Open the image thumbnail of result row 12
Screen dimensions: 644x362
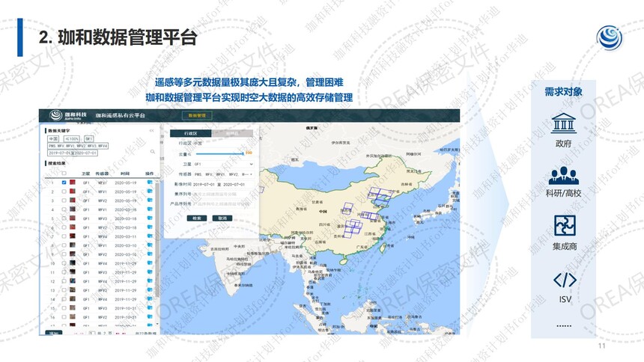point(73,281)
